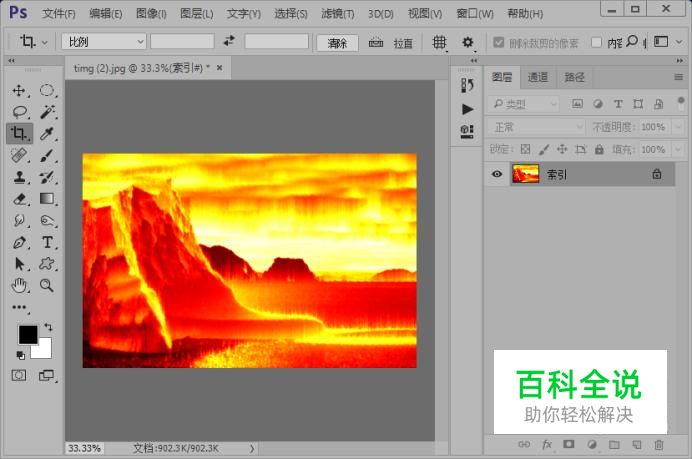Select the Blur tool
Image resolution: width=692 pixels, height=459 pixels.
[x=19, y=220]
